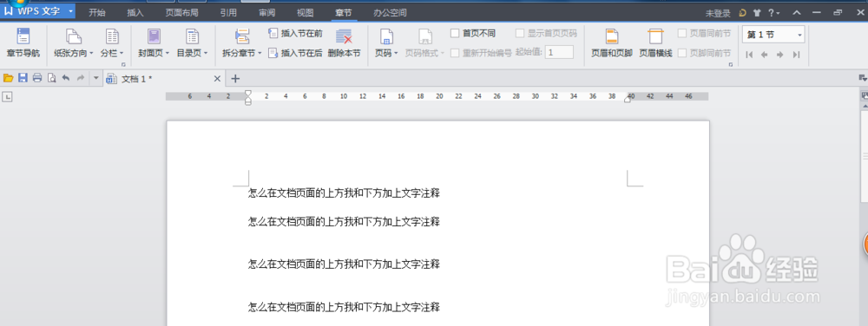868x326 pixels.
Task: Click the side pane icon at right edge
Action: click(865, 95)
